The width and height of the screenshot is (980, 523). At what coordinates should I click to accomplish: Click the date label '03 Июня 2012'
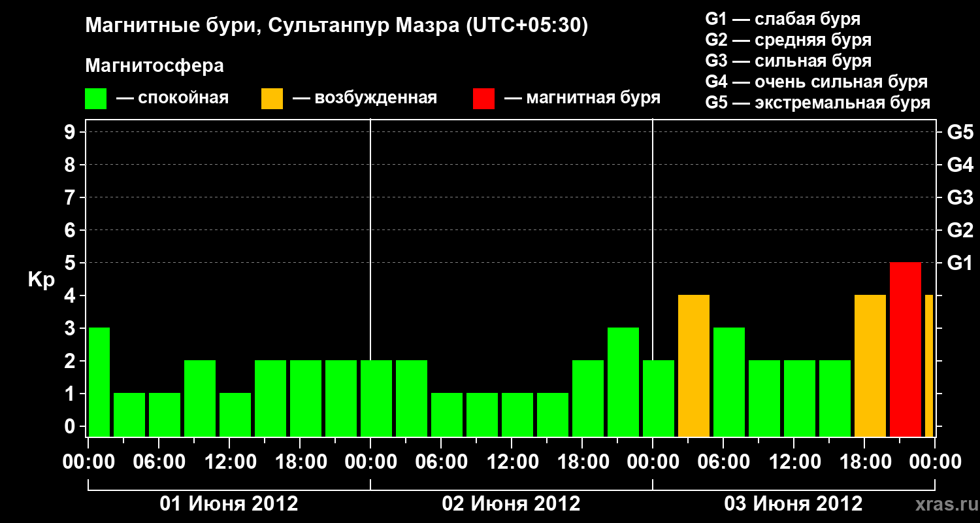[x=794, y=504]
